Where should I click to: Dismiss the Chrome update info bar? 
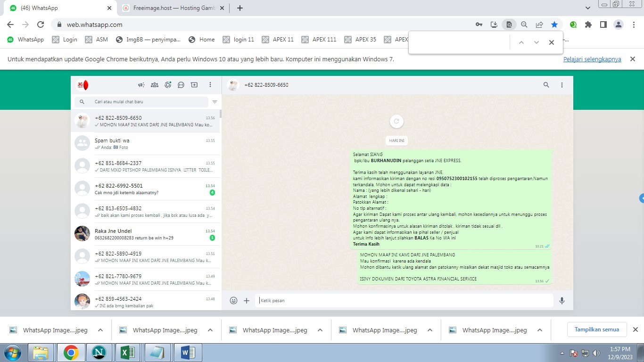point(633,59)
